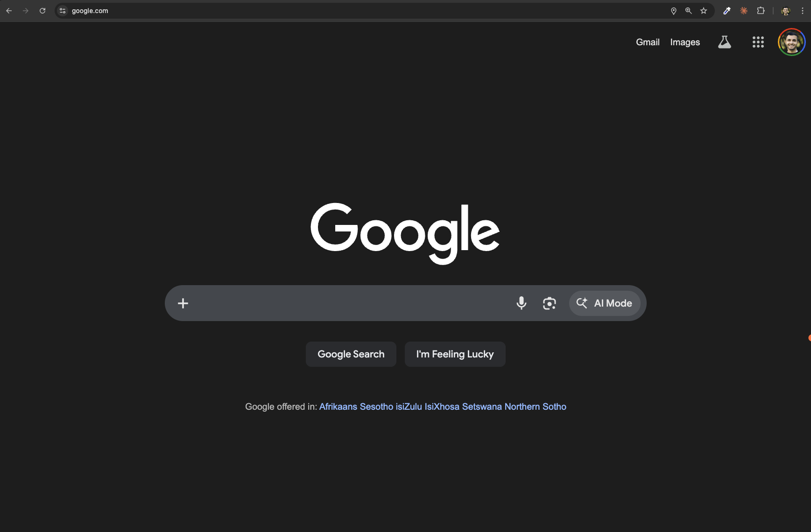Open the Google apps grid launcher
Viewport: 811px width, 532px height.
coord(758,42)
